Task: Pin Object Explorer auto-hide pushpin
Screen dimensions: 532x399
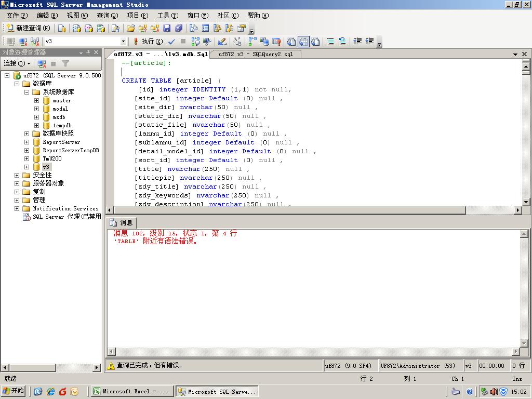Action: click(x=88, y=52)
